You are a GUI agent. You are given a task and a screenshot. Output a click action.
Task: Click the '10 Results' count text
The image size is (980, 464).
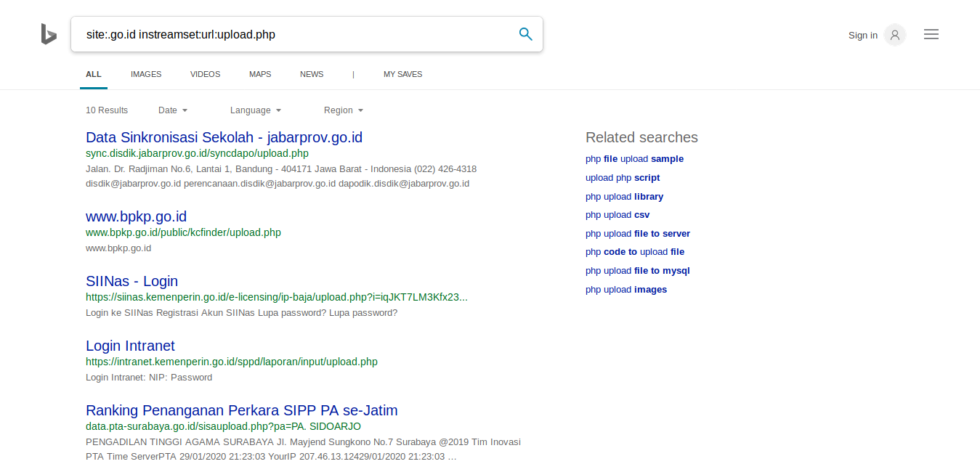107,110
